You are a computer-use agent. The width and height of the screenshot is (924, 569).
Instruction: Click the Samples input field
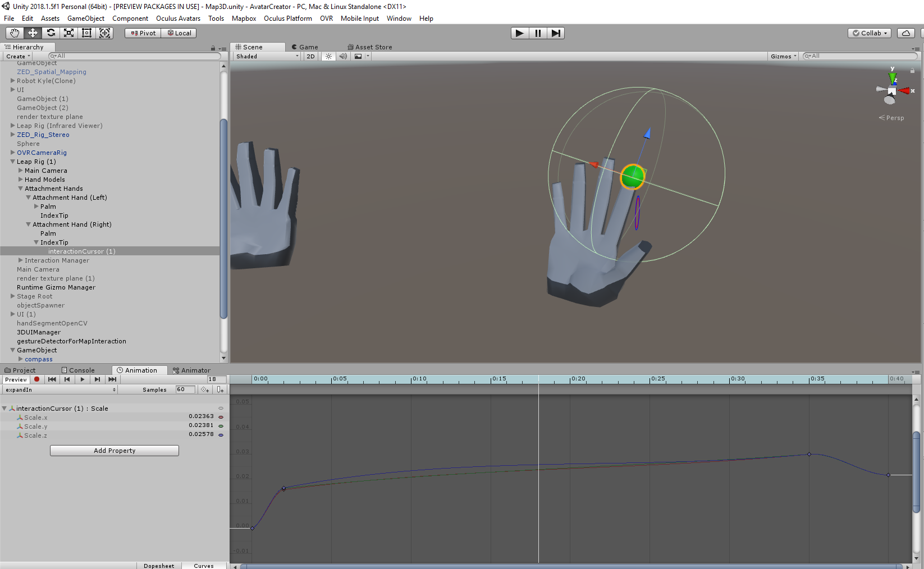185,389
